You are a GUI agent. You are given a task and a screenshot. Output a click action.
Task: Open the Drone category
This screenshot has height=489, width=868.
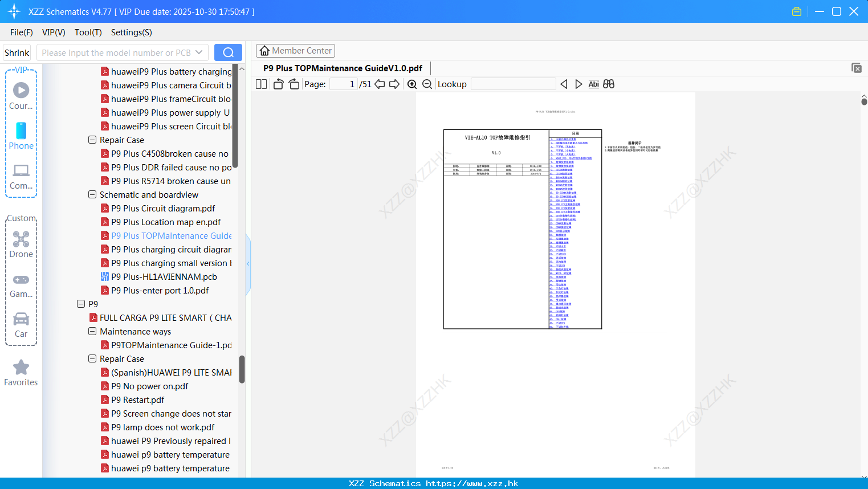click(21, 244)
